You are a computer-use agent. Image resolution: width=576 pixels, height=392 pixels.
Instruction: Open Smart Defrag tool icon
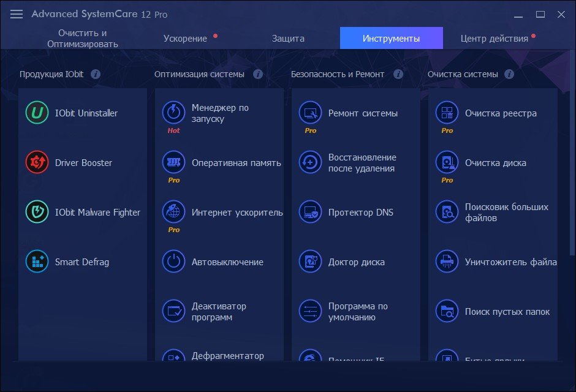tap(37, 262)
